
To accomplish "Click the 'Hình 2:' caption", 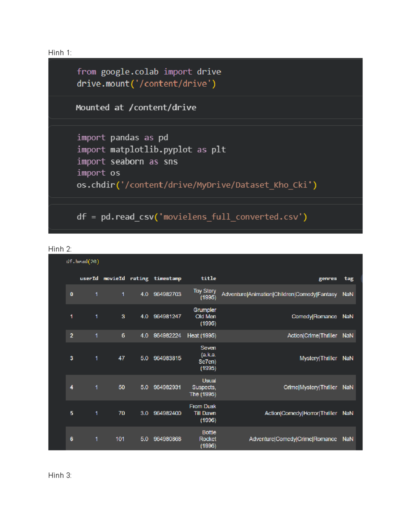I will tap(60, 249).
